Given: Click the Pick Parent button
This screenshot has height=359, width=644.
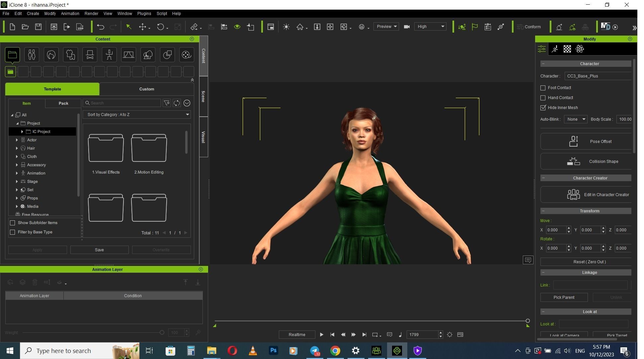Looking at the screenshot, I should click(564, 298).
